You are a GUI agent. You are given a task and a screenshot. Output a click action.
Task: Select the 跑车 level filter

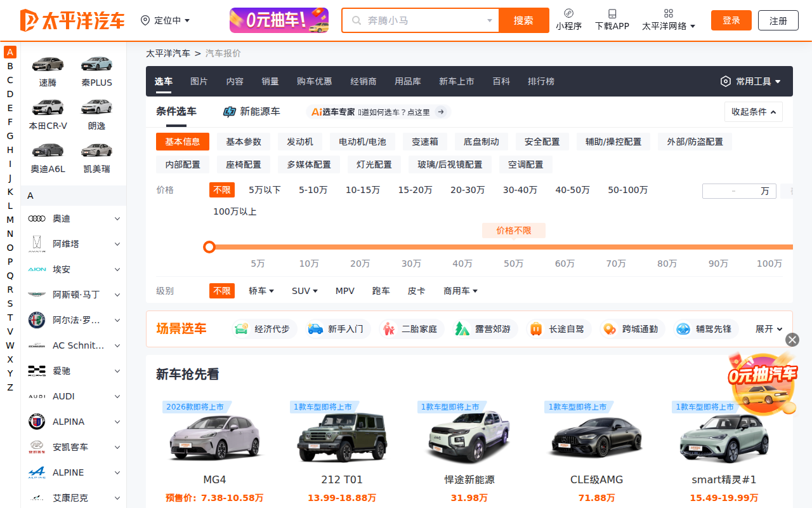click(381, 291)
